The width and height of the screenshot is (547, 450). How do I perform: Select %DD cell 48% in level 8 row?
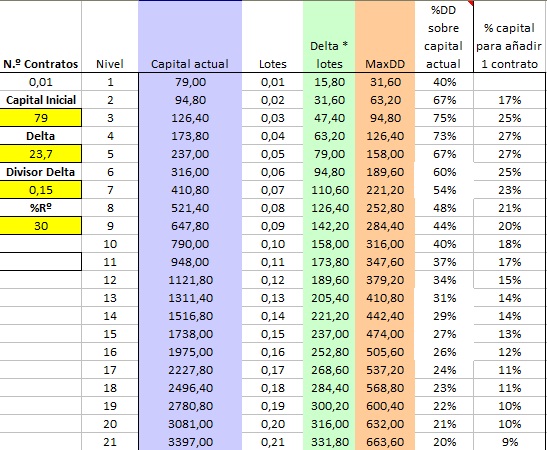[x=444, y=208]
